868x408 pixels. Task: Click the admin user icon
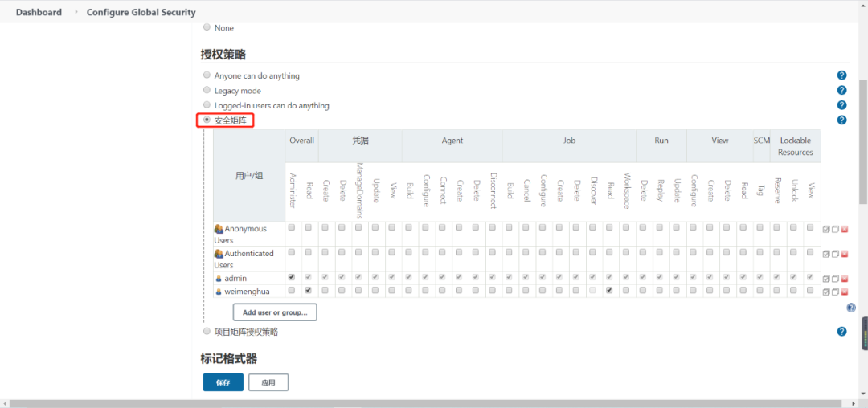point(219,278)
